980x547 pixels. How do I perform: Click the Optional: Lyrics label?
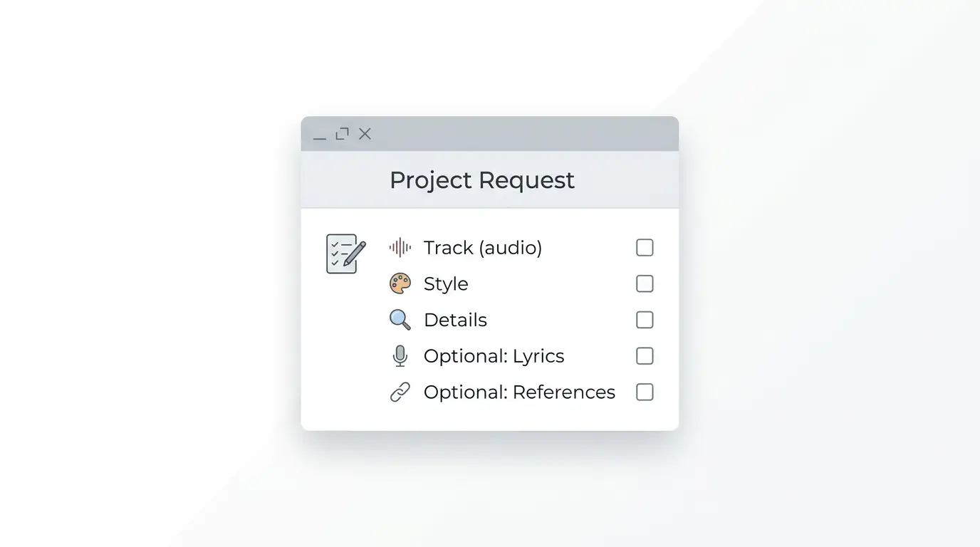[x=494, y=356]
